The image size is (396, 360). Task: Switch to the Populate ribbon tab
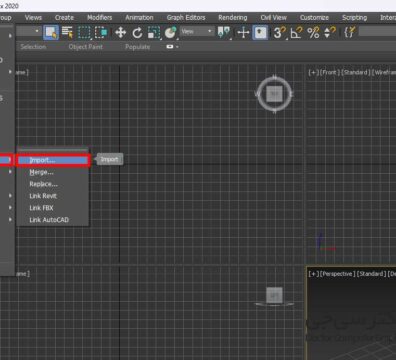(138, 47)
